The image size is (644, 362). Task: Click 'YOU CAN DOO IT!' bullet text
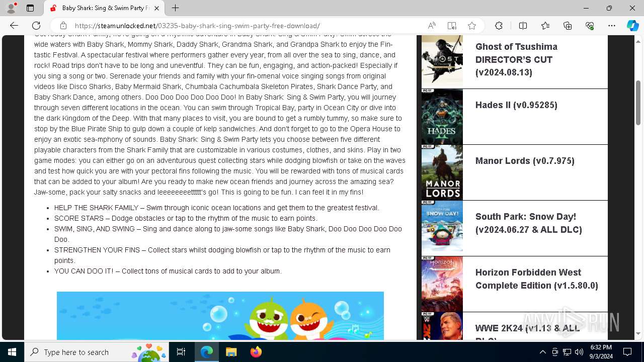(168, 271)
